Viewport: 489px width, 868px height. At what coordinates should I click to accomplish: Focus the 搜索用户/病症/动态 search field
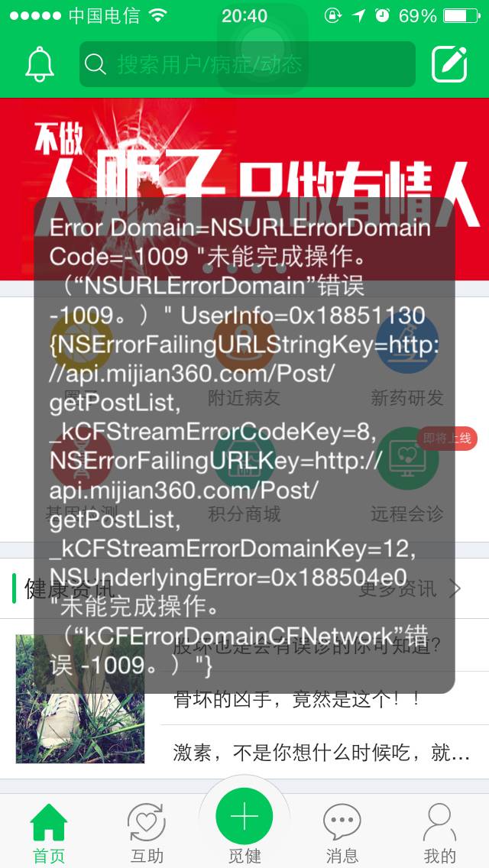point(248,64)
